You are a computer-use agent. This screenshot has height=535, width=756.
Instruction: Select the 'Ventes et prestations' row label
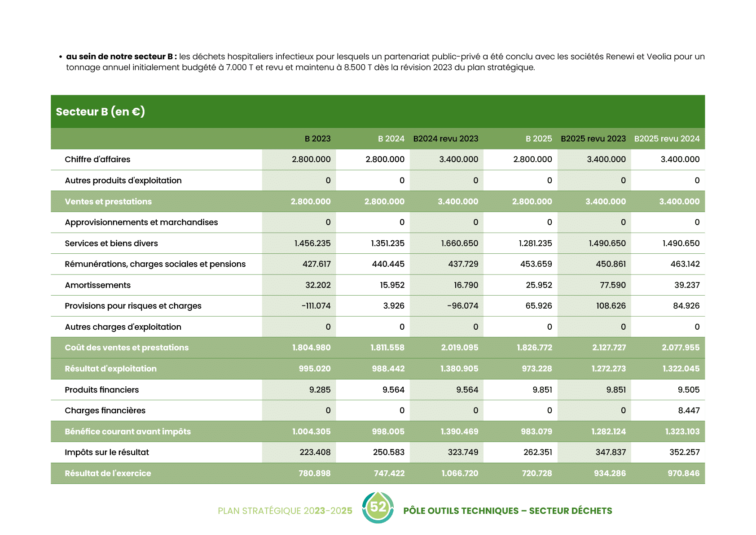[108, 202]
